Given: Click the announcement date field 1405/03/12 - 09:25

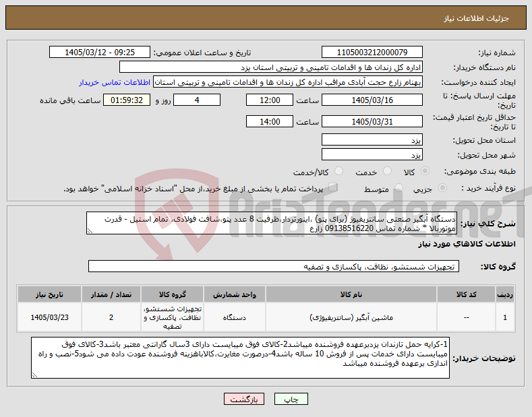Looking at the screenshot, I should pos(100,53).
